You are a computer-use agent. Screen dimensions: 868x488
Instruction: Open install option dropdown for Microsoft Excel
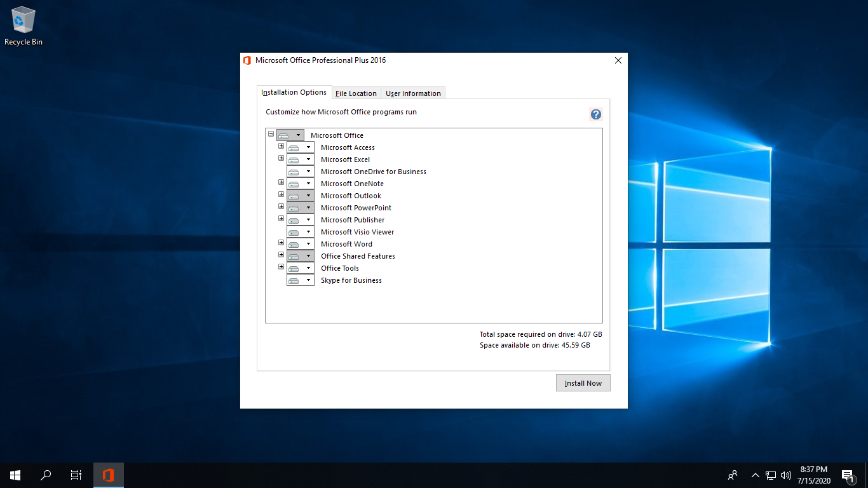[x=301, y=159]
